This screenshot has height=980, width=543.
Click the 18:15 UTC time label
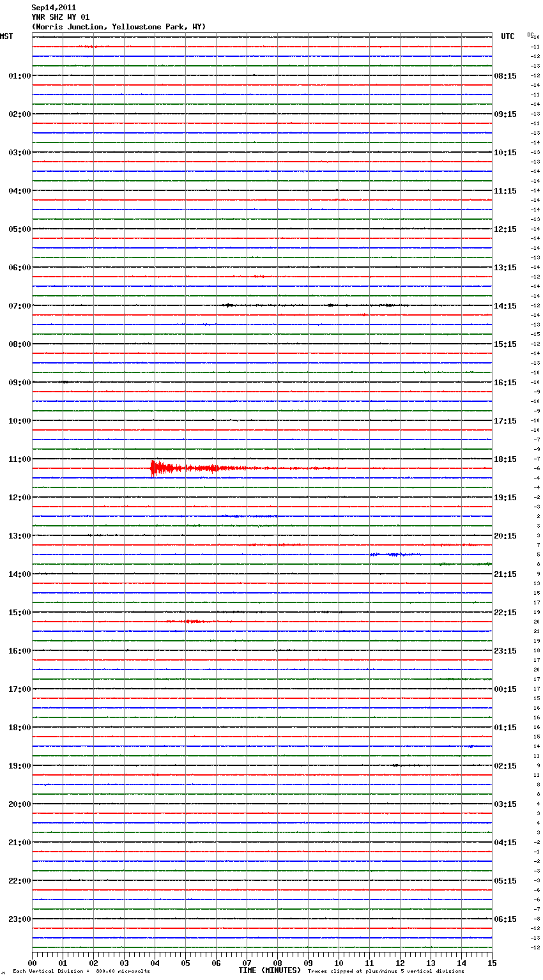(505, 459)
